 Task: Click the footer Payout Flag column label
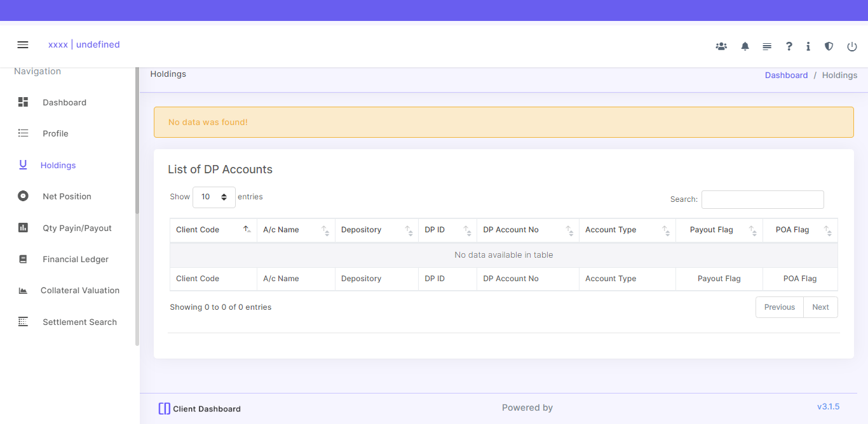pyautogui.click(x=719, y=279)
